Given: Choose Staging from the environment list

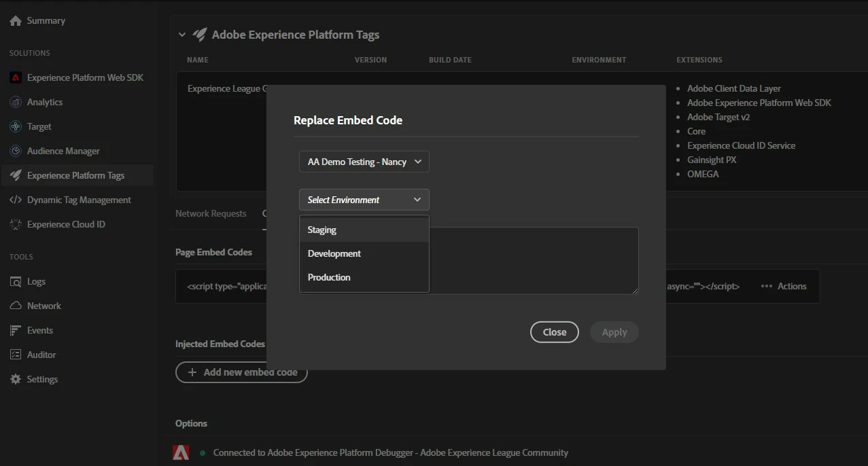Looking at the screenshot, I should (364, 230).
